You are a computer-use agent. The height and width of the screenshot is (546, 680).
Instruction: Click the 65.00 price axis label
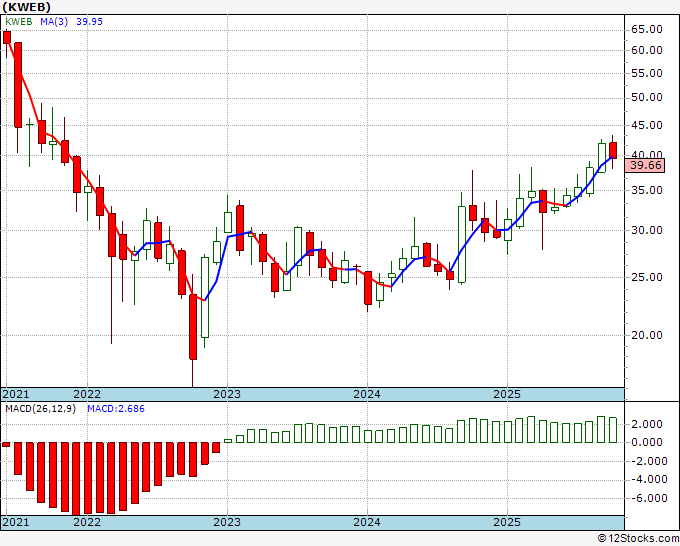[x=647, y=29]
